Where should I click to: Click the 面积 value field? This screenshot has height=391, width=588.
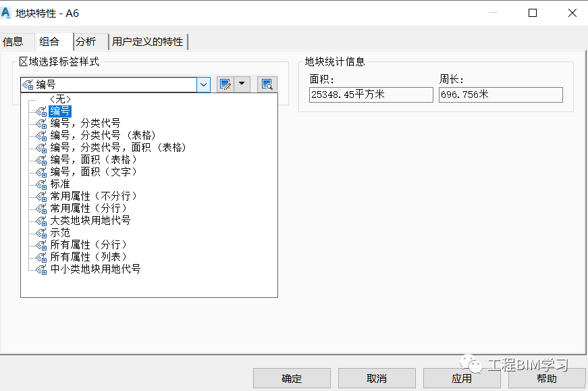pos(371,95)
